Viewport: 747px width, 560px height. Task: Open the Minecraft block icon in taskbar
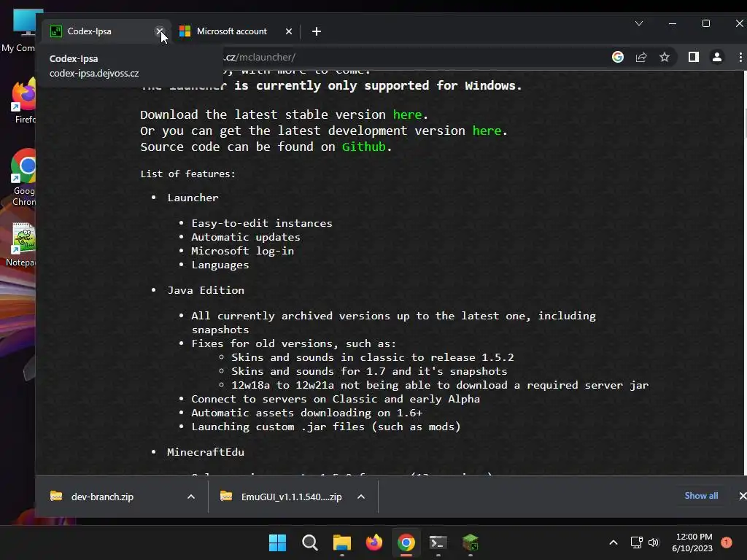tap(471, 542)
